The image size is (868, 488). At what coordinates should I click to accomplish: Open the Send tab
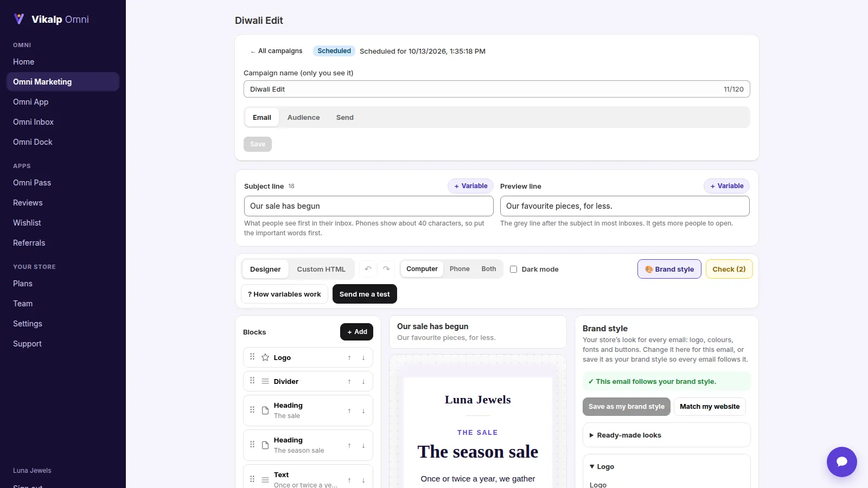345,118
